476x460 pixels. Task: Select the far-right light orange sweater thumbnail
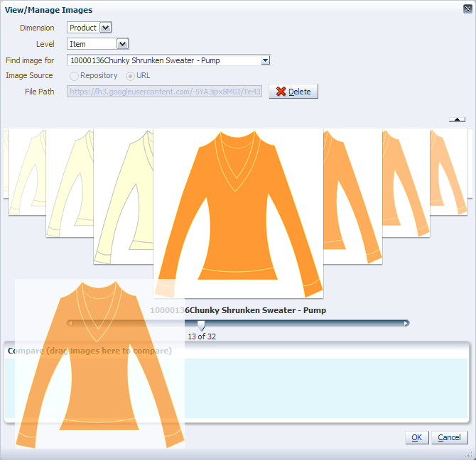[449, 172]
